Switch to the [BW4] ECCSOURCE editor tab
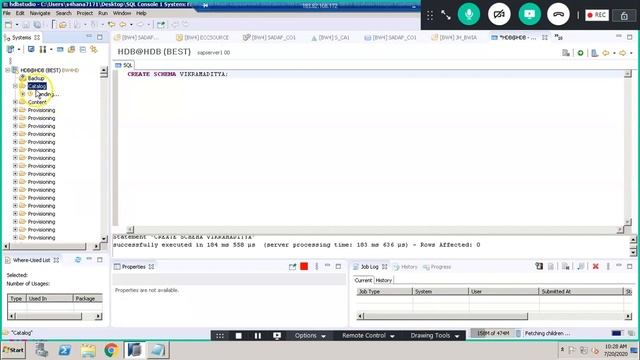This screenshot has height=360, width=640. click(x=202, y=38)
